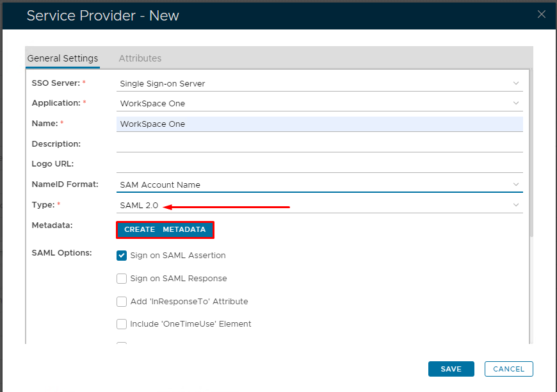Uncheck Sign on SAML Assertion
The height and width of the screenshot is (392, 557).
(x=122, y=256)
